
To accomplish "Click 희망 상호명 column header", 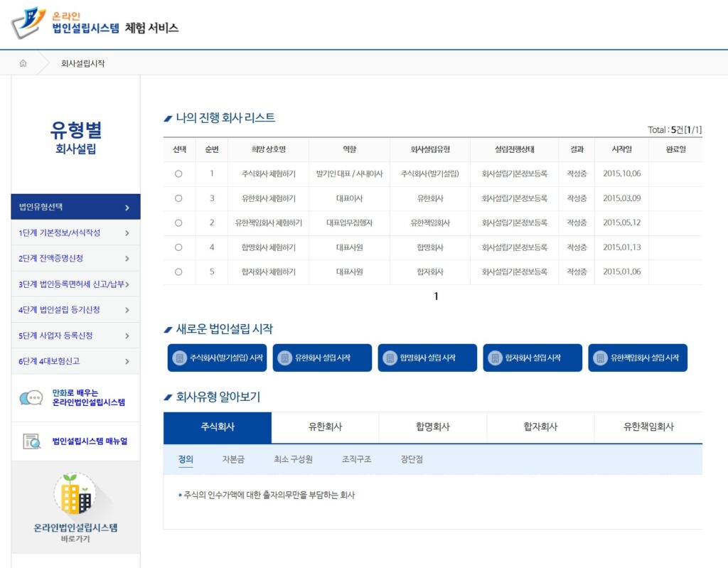I will 268,149.
